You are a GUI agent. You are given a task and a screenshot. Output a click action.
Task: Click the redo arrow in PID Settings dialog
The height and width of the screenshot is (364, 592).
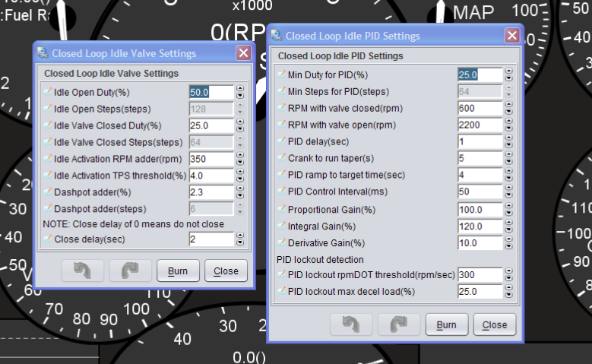coord(399,324)
